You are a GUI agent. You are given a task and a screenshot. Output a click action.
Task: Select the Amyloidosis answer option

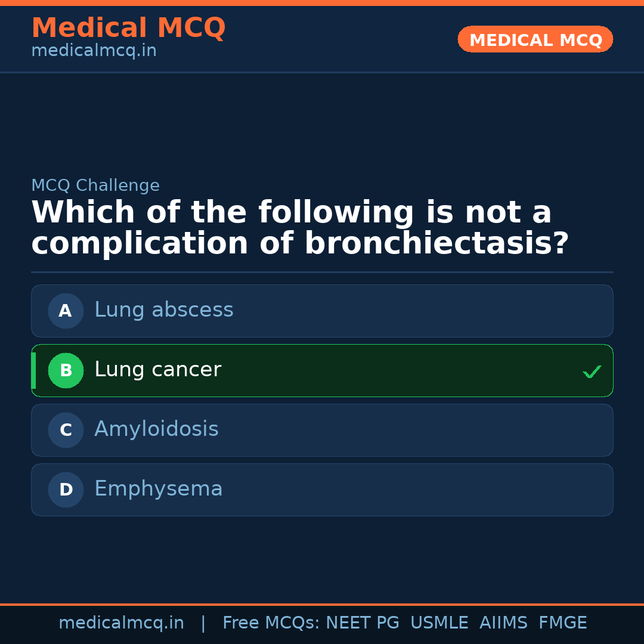pyautogui.click(x=322, y=430)
